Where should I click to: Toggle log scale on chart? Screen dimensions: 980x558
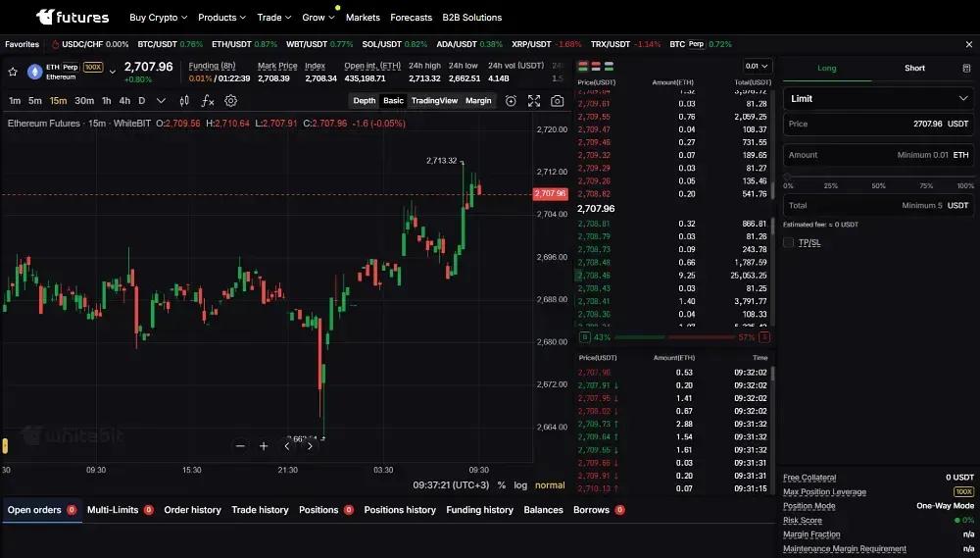[x=520, y=484]
